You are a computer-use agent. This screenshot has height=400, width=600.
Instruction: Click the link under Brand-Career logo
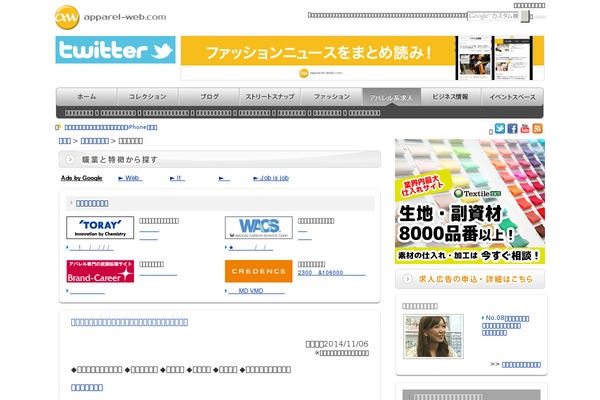tap(87, 291)
